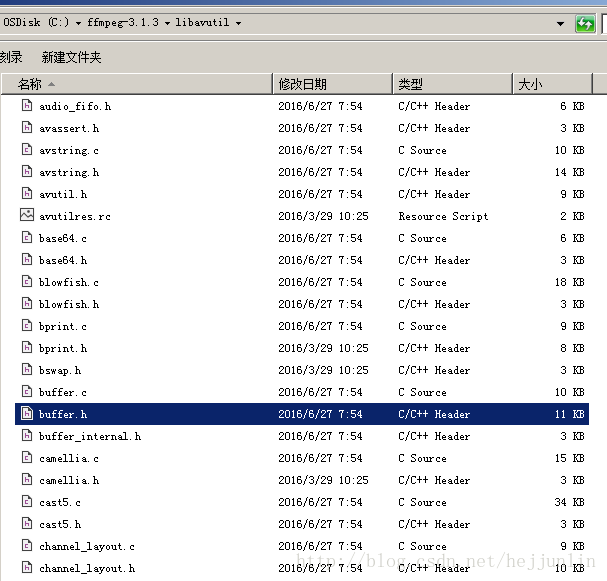Click the green refresh button in address bar
The image size is (607, 581).
(x=585, y=24)
